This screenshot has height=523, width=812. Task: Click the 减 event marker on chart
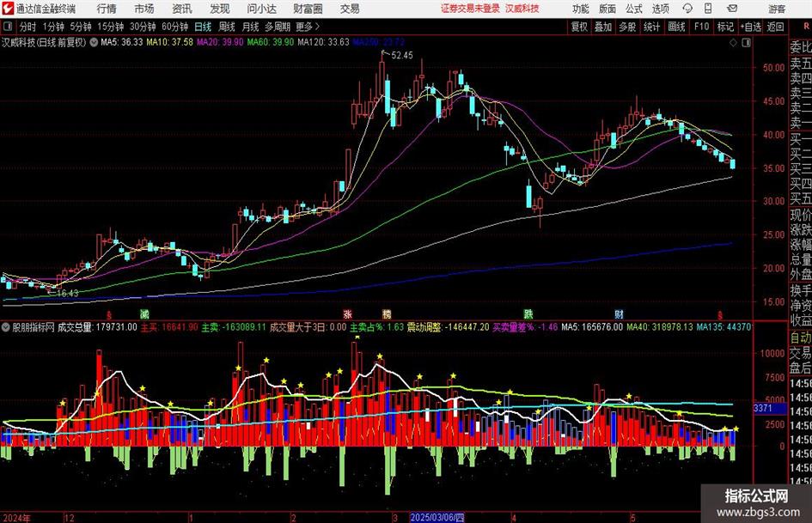click(x=145, y=313)
